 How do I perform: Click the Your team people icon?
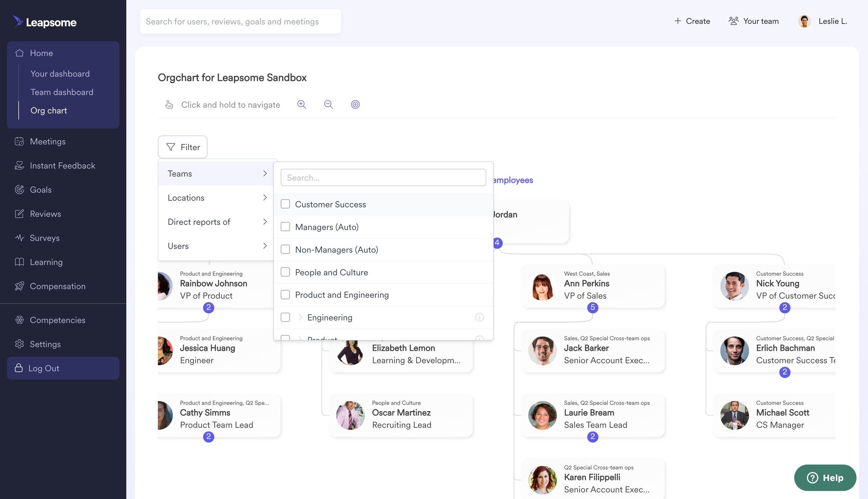733,21
